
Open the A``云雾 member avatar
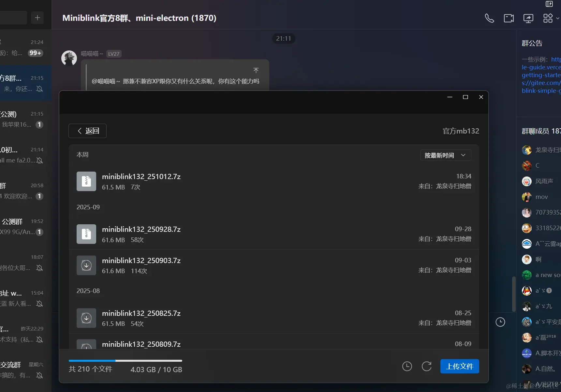pyautogui.click(x=527, y=244)
